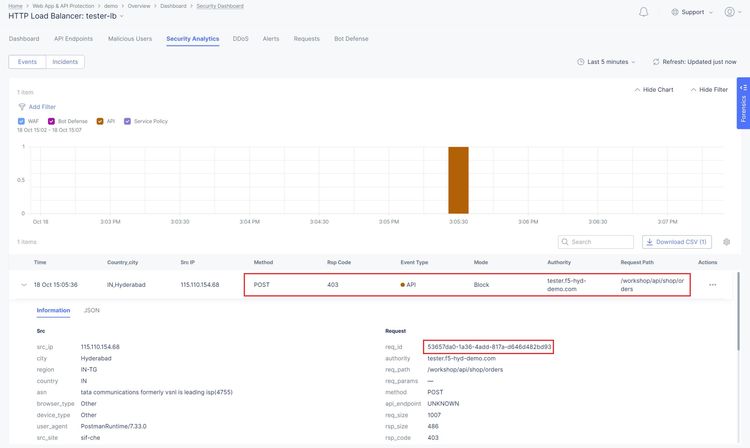
Task: Collapse the chart with Hide Chart
Action: (653, 90)
